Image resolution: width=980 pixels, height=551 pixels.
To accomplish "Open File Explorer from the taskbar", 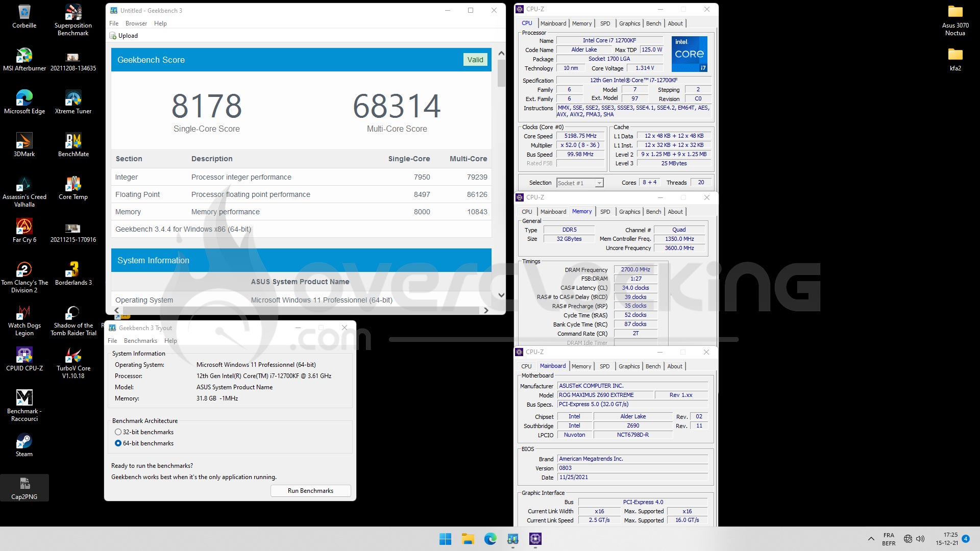I will 468,539.
